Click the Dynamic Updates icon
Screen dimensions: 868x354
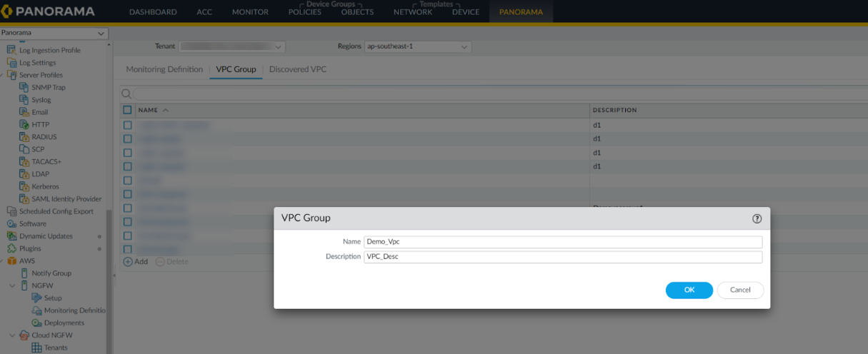click(x=11, y=236)
